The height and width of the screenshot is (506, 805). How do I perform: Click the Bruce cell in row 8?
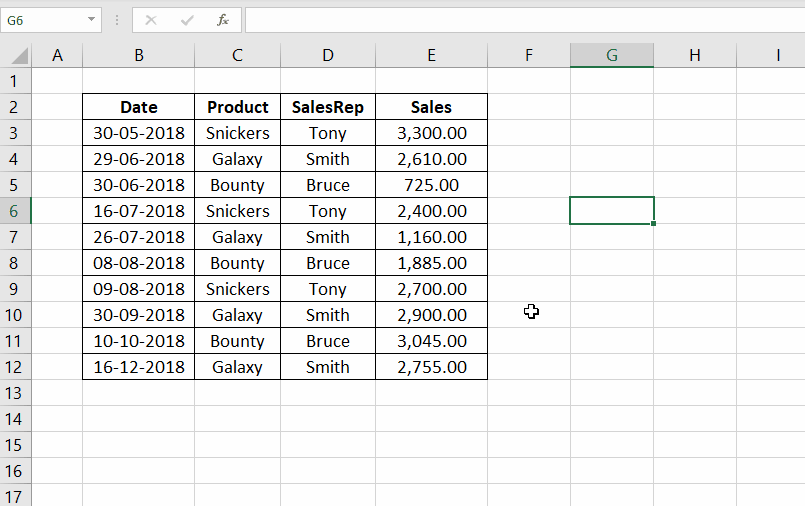tap(328, 263)
